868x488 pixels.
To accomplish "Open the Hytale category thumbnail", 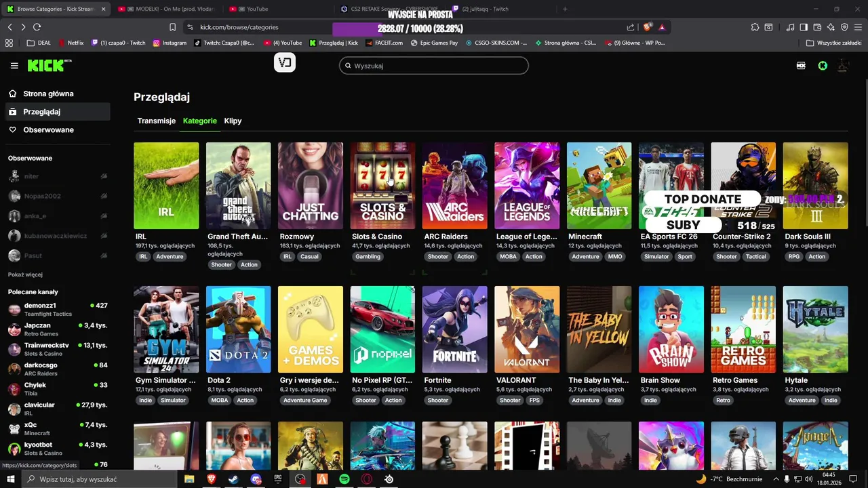I will [815, 329].
